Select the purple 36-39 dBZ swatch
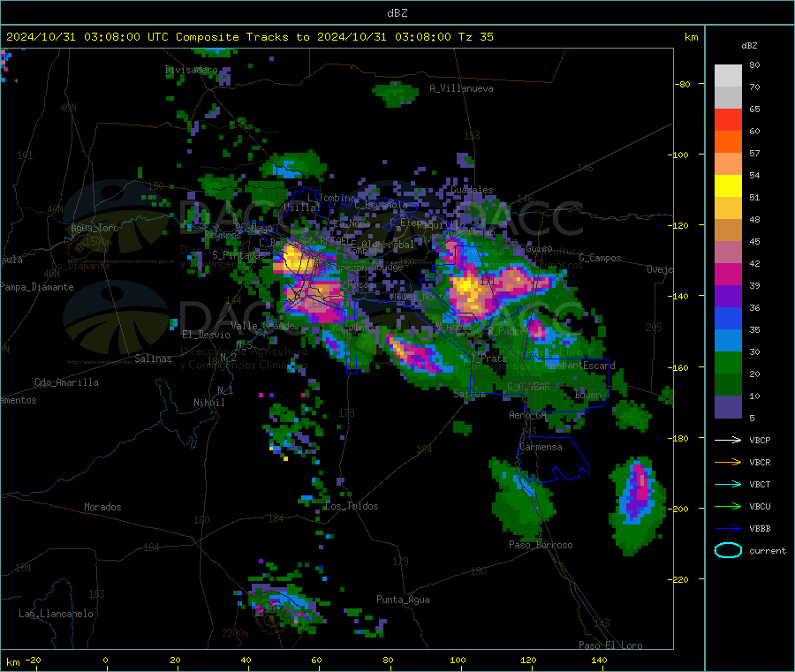 (728, 297)
